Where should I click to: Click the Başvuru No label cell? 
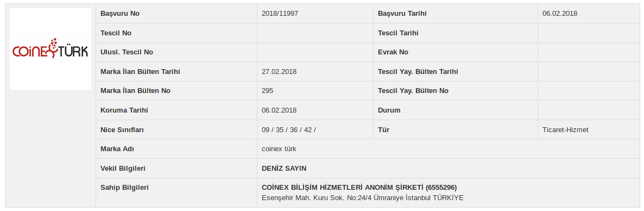tap(176, 14)
